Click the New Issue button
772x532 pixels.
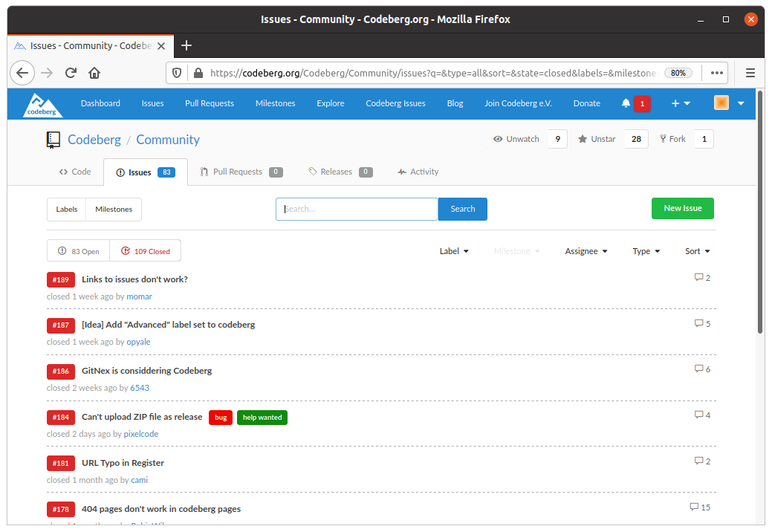(682, 208)
